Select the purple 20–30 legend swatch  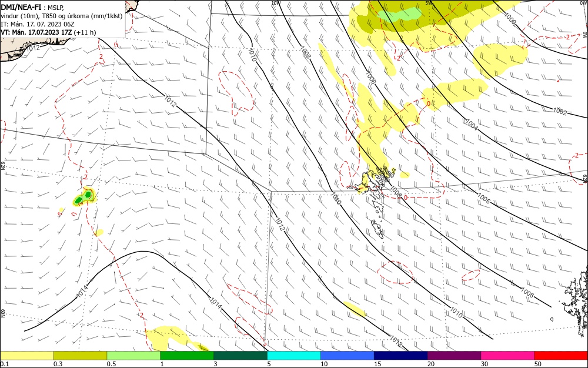(x=454, y=356)
